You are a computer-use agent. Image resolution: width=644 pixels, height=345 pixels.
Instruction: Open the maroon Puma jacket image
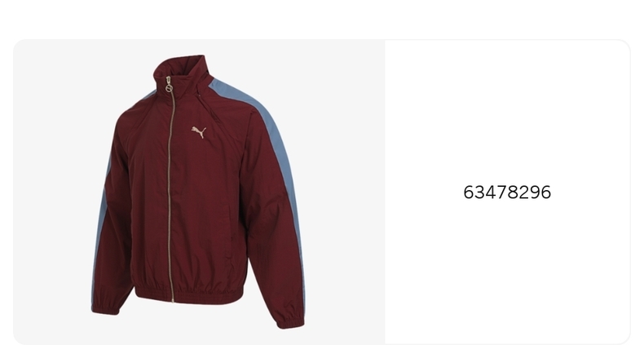pyautogui.click(x=199, y=192)
